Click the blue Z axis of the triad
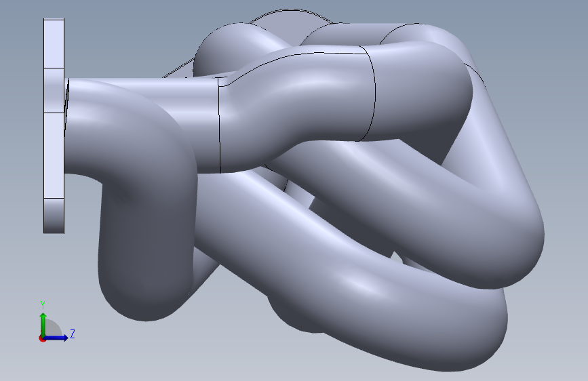Viewport: 588px width, 381px height. (x=57, y=338)
